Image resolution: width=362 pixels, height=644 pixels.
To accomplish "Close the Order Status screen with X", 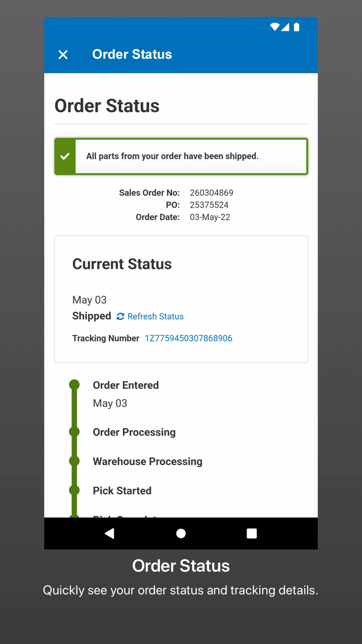I will (x=63, y=55).
